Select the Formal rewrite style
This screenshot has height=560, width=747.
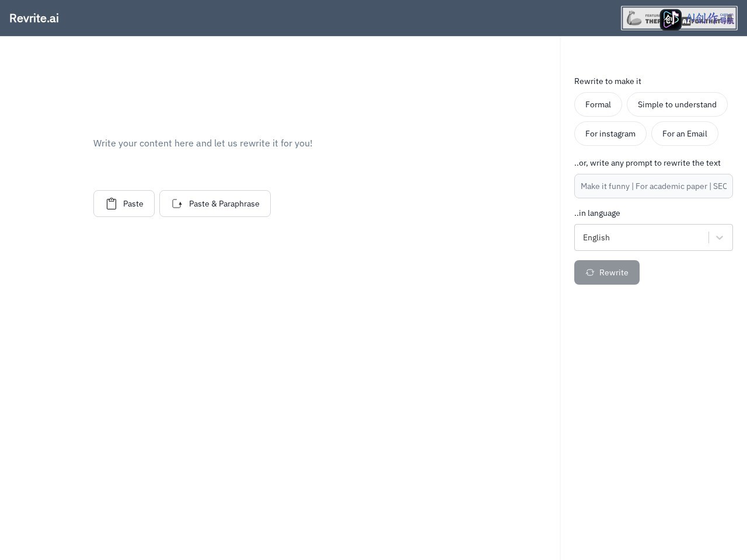598,104
